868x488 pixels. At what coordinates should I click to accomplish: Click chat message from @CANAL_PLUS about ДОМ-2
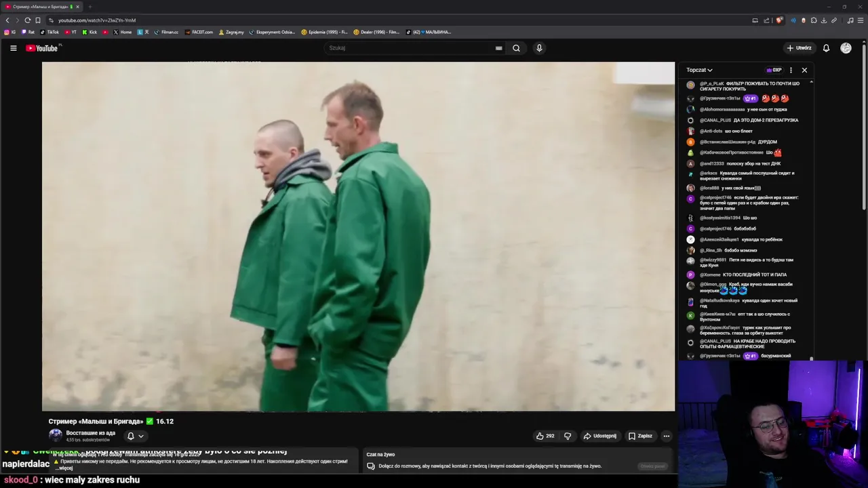coord(749,120)
